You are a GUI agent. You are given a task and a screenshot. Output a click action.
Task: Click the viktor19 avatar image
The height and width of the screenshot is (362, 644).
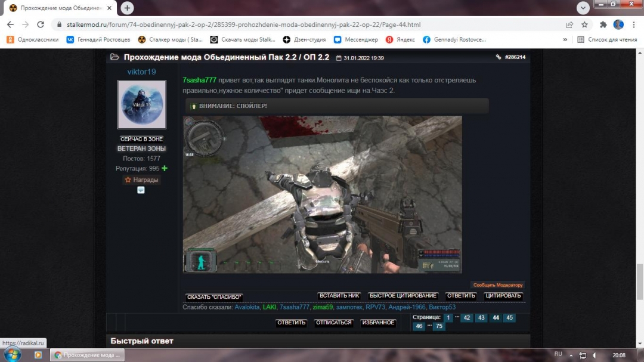[142, 104]
